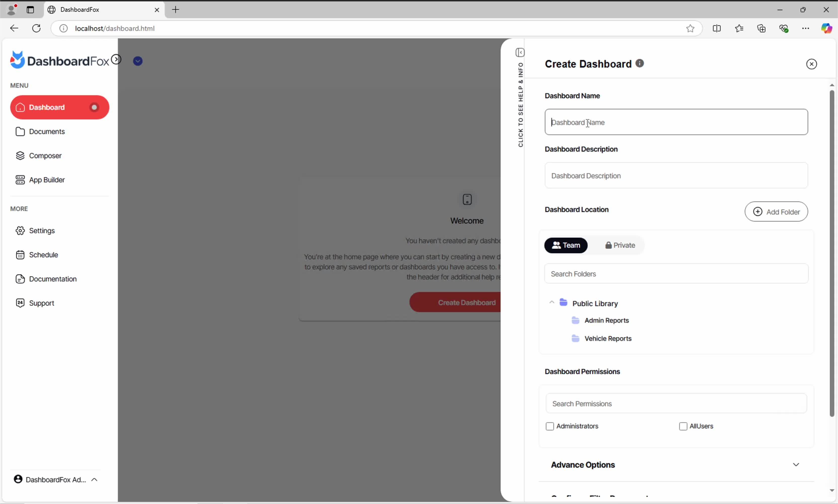Collapse the Public Library folder tree
Screen dimensions: 838x504
(x=552, y=302)
